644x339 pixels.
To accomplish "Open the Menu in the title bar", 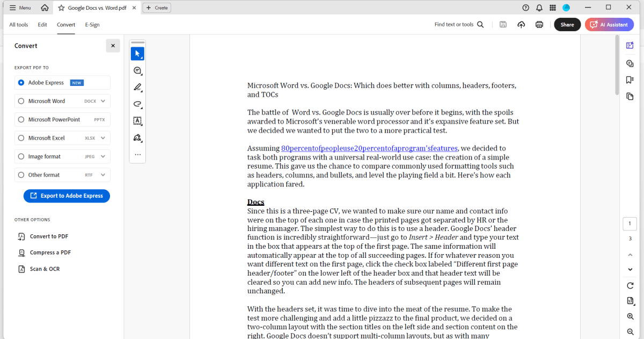I will [x=20, y=7].
